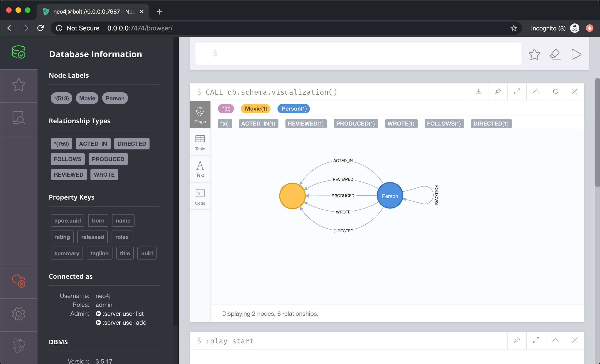The image size is (600, 364).
Task: Click the :play start tab
Action: pos(231,341)
